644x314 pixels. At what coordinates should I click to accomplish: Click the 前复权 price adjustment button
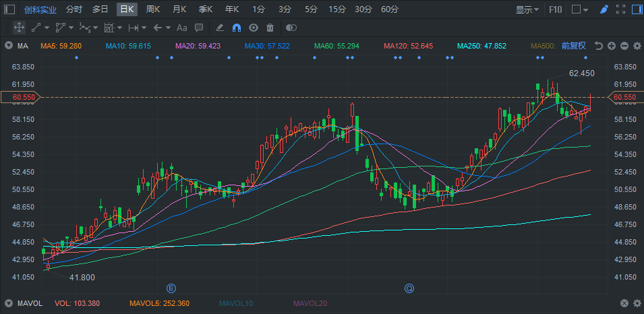click(x=574, y=46)
